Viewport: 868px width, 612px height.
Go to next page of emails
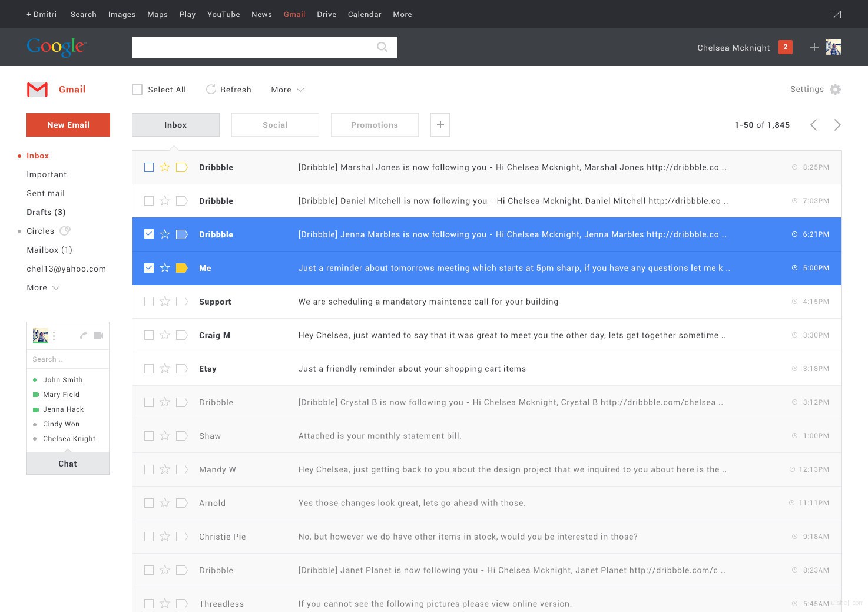[837, 125]
